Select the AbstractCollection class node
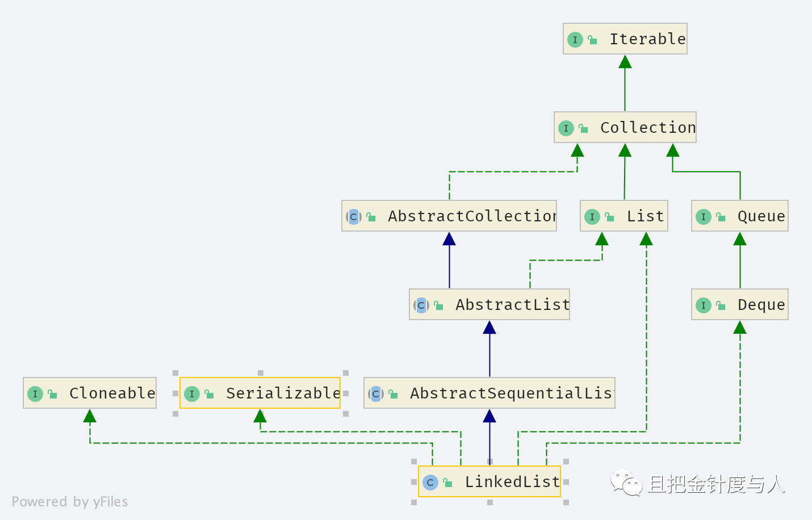 click(449, 216)
